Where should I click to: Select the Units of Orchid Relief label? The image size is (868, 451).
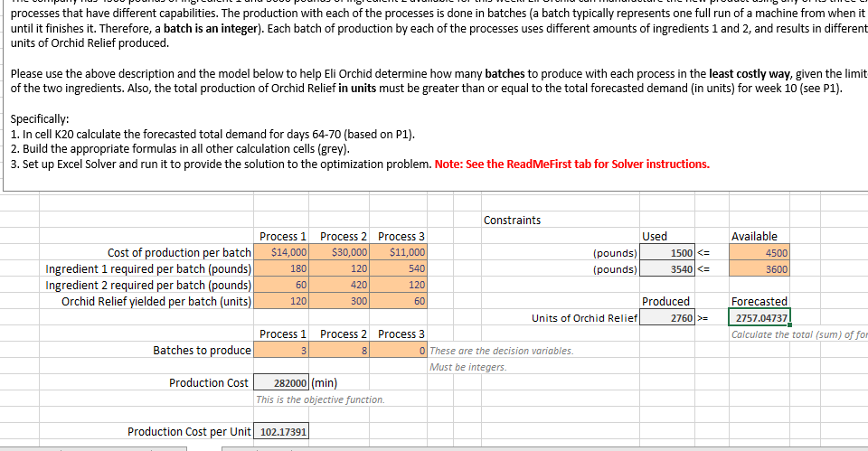(x=585, y=318)
